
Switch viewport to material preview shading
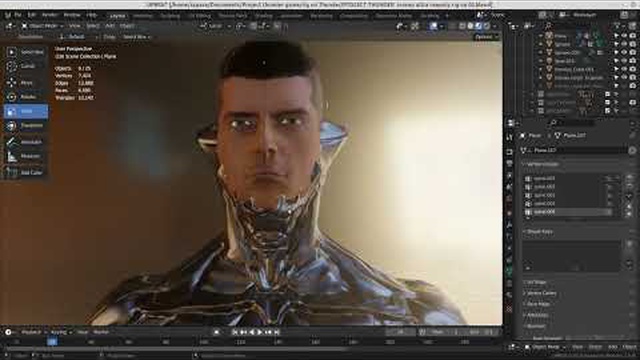click(478, 26)
